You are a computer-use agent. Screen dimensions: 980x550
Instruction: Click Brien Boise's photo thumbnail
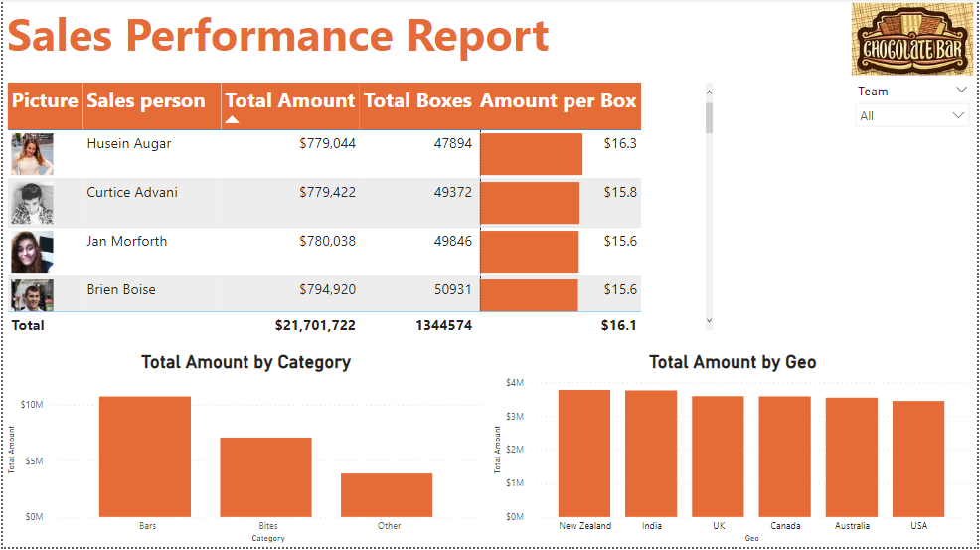32,295
